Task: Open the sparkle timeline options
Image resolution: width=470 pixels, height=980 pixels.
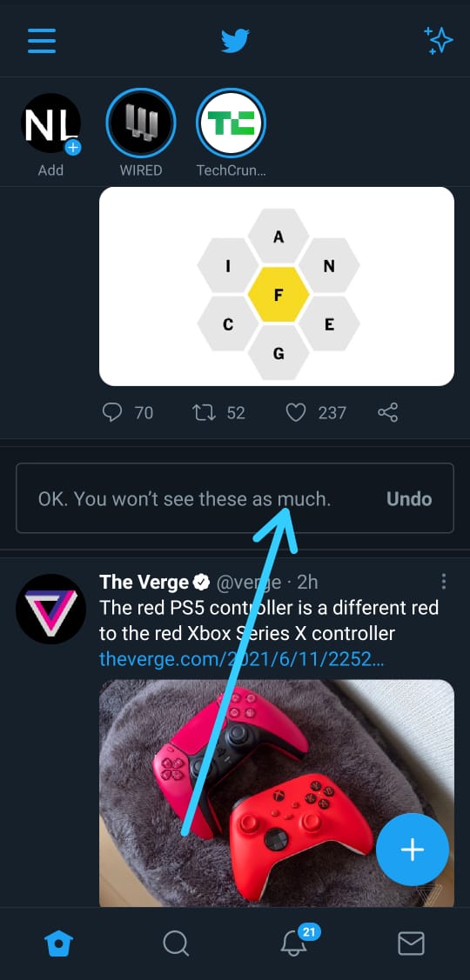Action: (x=438, y=41)
